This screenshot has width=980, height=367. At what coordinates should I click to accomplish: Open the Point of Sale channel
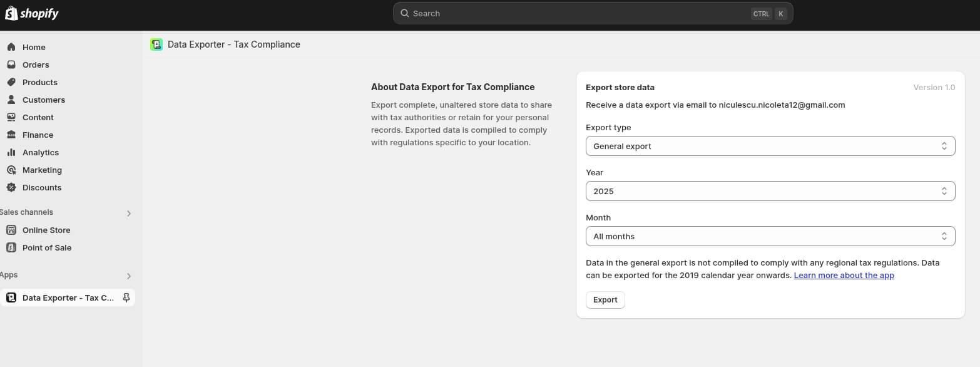click(47, 247)
